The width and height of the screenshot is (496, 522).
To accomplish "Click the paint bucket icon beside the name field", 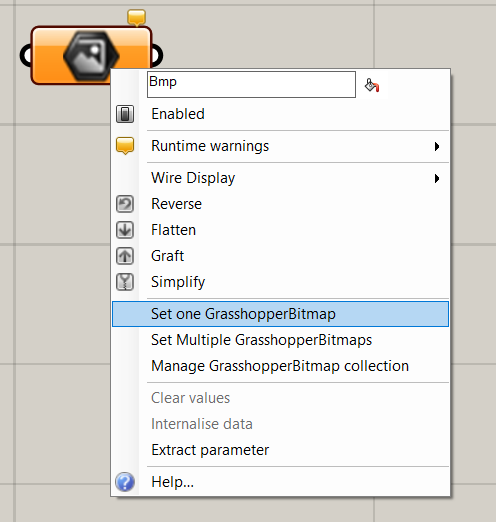I will coord(372,85).
